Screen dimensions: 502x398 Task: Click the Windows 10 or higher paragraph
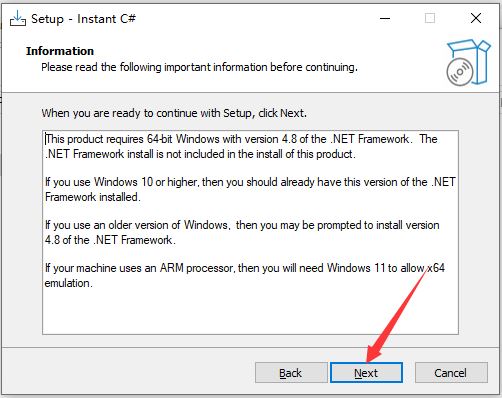click(x=250, y=189)
